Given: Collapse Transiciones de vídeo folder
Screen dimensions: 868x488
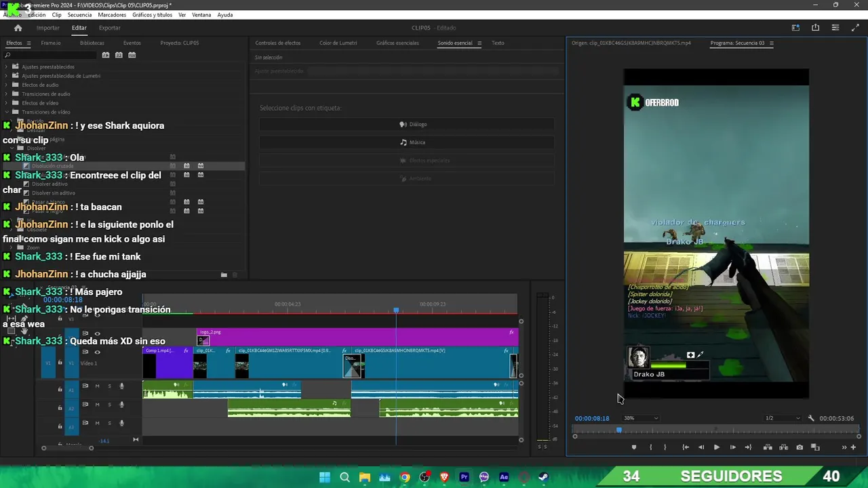Looking at the screenshot, I should click(x=7, y=112).
